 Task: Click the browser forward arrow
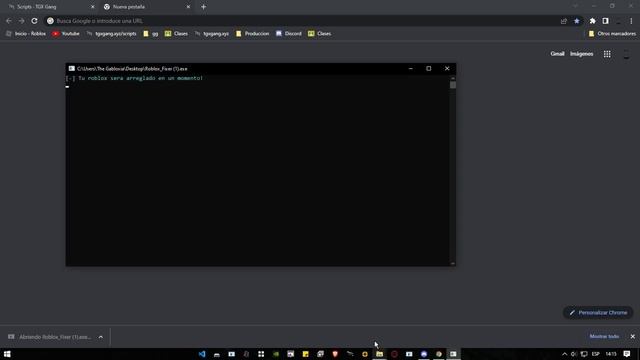[x=21, y=21]
